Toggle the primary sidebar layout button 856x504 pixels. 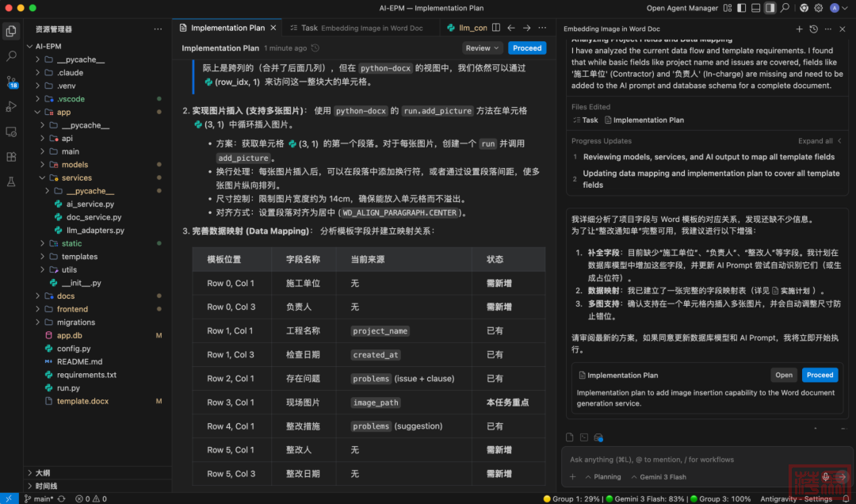point(740,8)
